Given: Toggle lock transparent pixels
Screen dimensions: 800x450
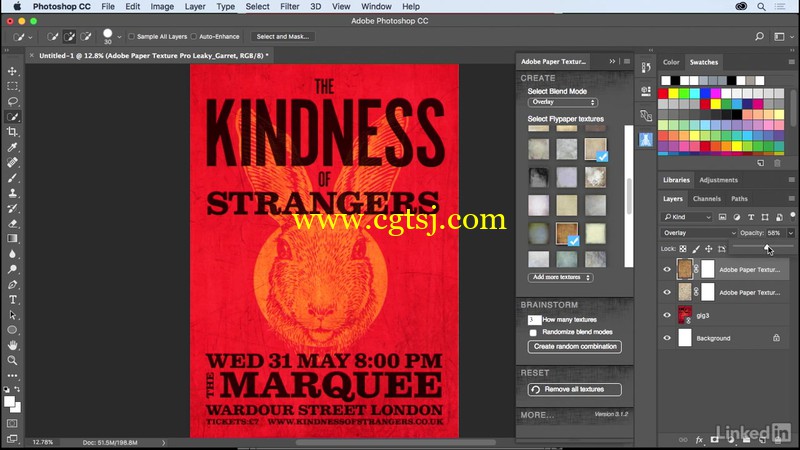Looking at the screenshot, I should (683, 249).
